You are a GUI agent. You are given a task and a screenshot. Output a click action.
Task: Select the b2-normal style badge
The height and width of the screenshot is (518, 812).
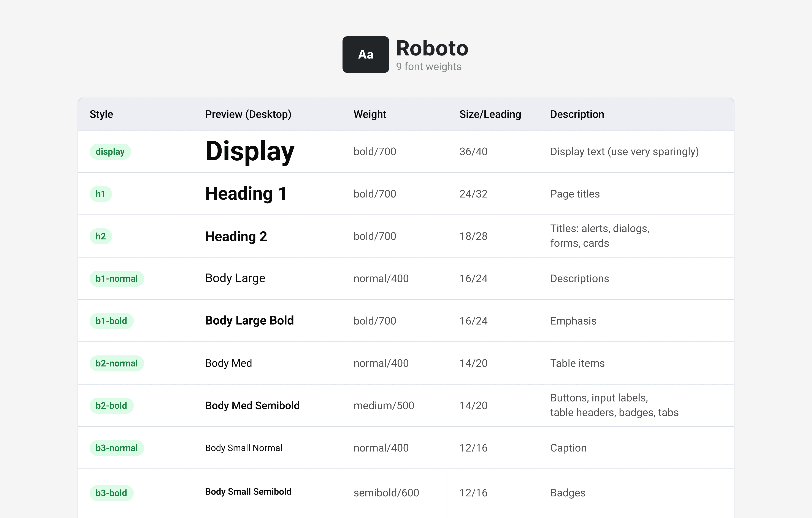117,363
